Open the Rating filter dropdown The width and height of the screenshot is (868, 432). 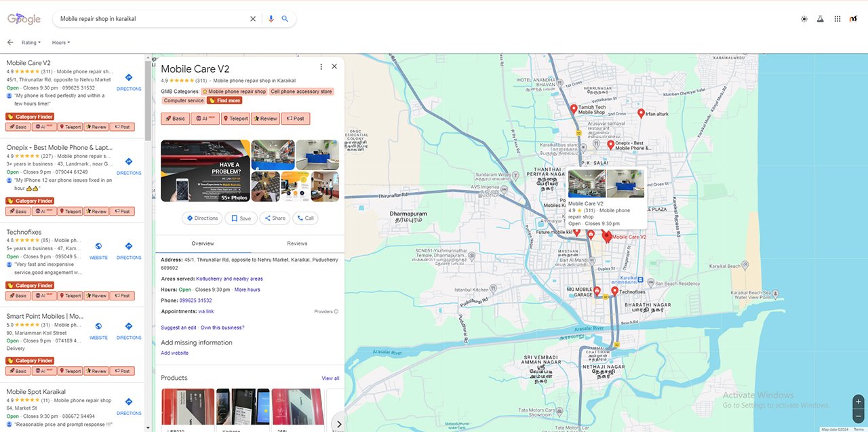(x=31, y=43)
